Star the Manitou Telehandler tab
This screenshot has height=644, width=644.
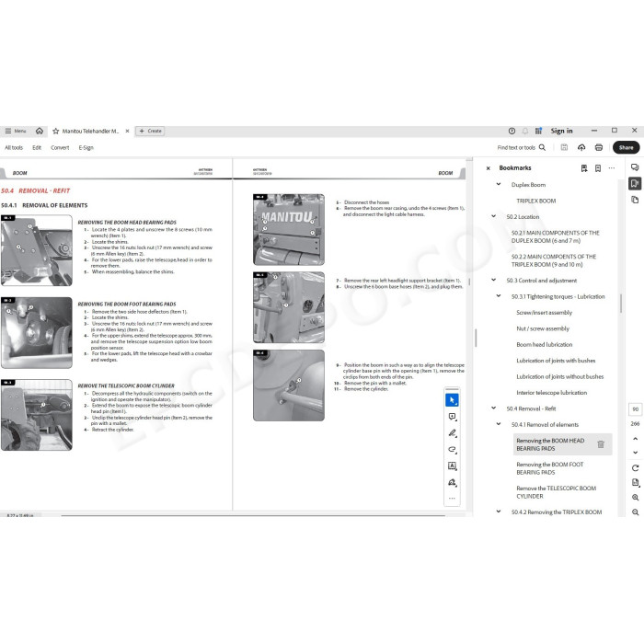click(x=56, y=131)
